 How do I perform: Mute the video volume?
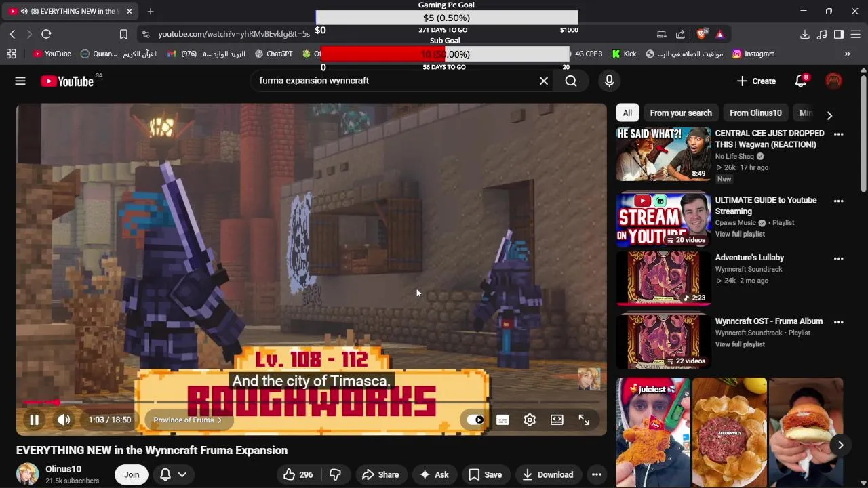64,420
